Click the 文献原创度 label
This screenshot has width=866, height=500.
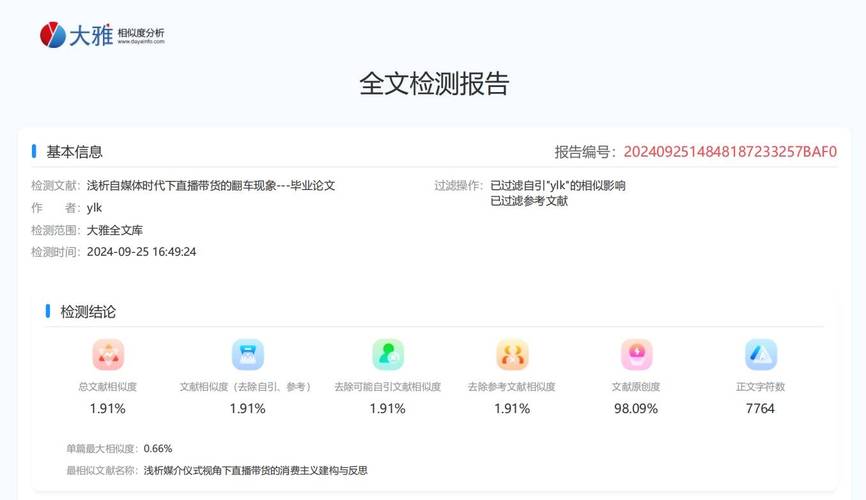click(x=636, y=387)
